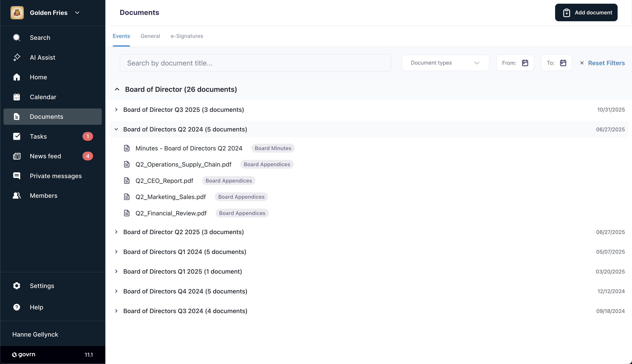Click the Add document button
Viewport: 632px width, 364px height.
click(586, 12)
